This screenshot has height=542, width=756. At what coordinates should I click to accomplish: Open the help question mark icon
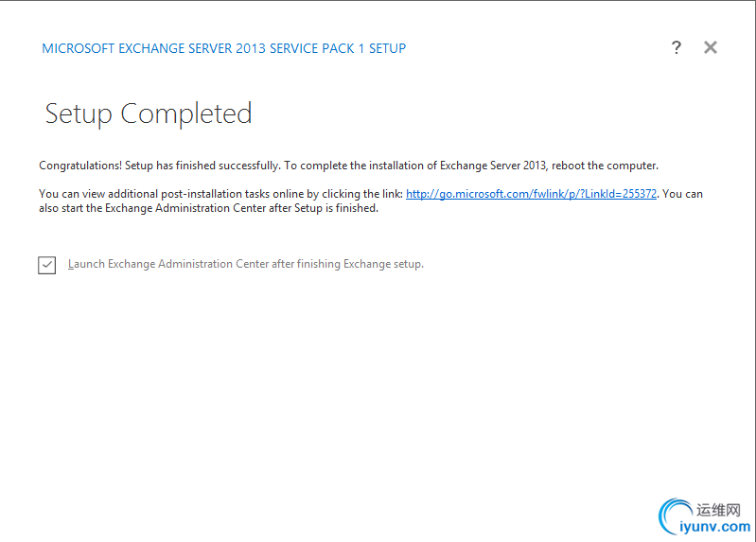point(676,47)
